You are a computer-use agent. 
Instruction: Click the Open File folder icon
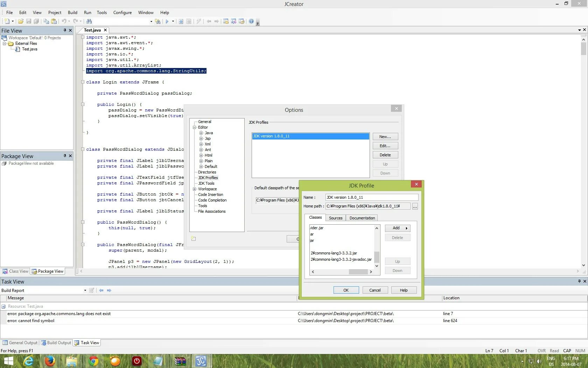[x=21, y=21]
